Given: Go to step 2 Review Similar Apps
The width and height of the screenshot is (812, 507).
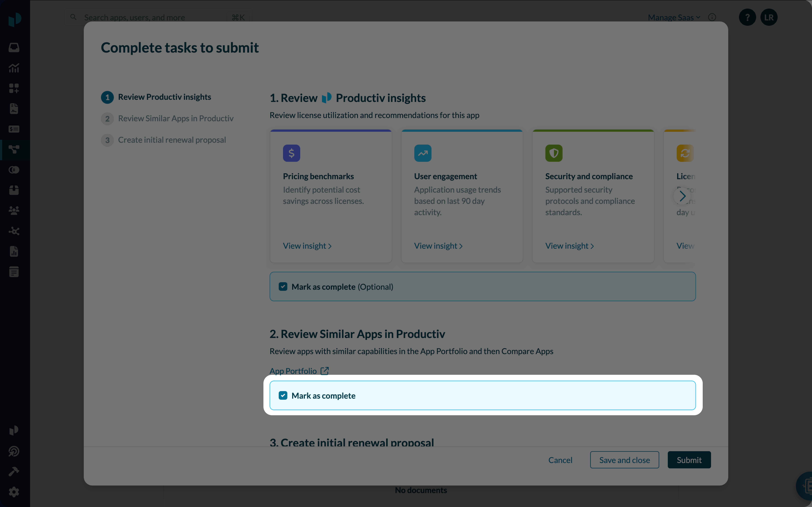Looking at the screenshot, I should [x=175, y=118].
